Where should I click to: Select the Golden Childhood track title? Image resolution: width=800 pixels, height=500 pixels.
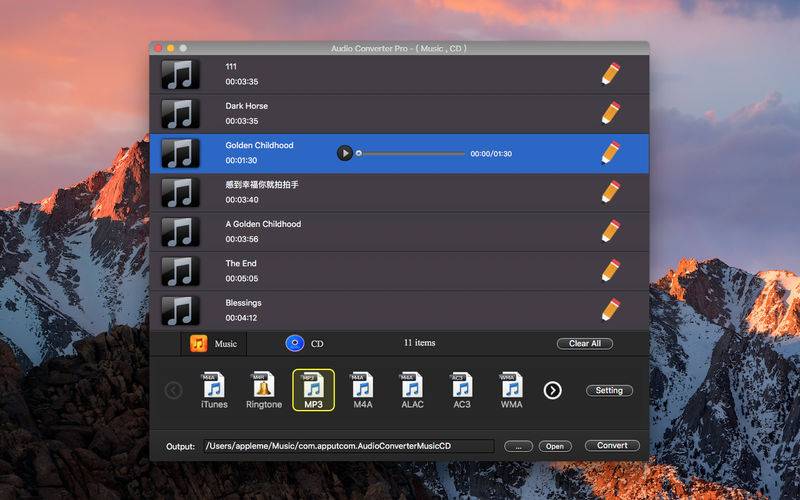tap(259, 145)
